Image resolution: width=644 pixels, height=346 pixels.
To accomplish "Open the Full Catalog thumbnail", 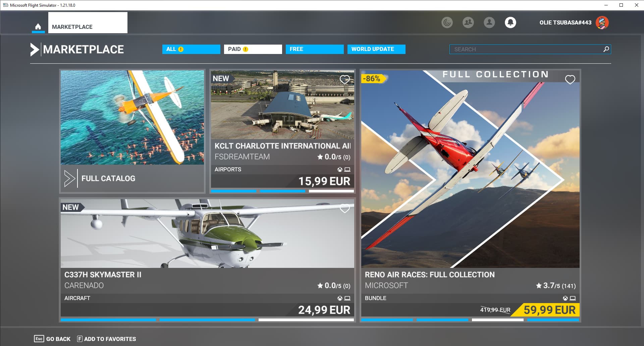I will [x=132, y=117].
